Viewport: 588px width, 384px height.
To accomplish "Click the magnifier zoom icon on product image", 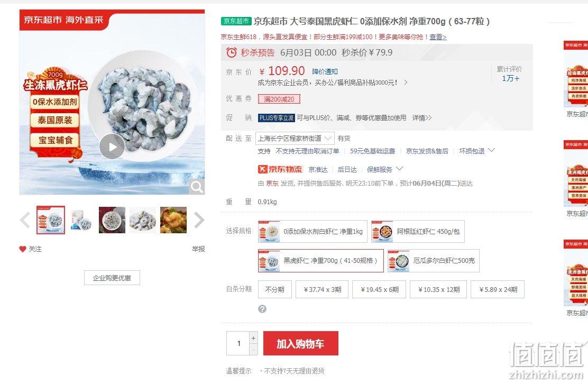I will [x=197, y=186].
